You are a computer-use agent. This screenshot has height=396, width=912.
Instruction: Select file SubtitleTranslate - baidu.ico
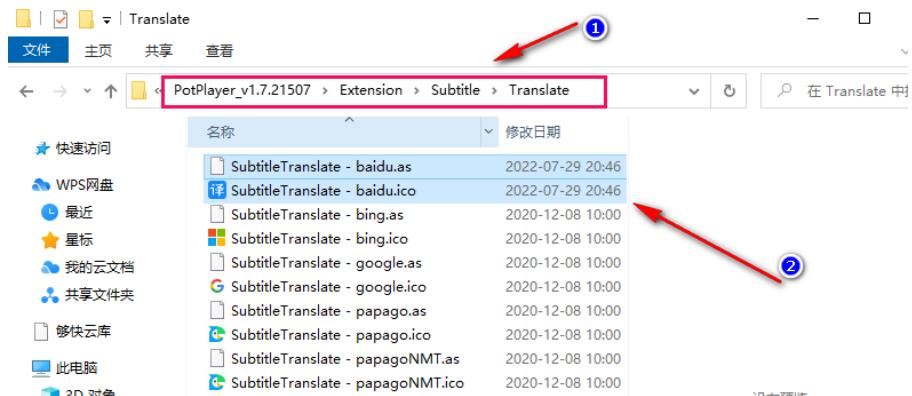coord(323,191)
